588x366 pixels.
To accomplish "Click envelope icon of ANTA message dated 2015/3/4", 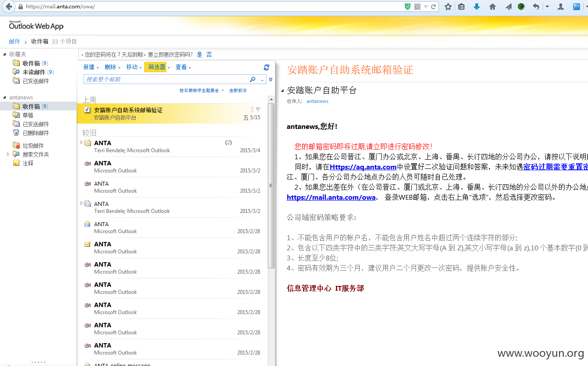I will 88,143.
